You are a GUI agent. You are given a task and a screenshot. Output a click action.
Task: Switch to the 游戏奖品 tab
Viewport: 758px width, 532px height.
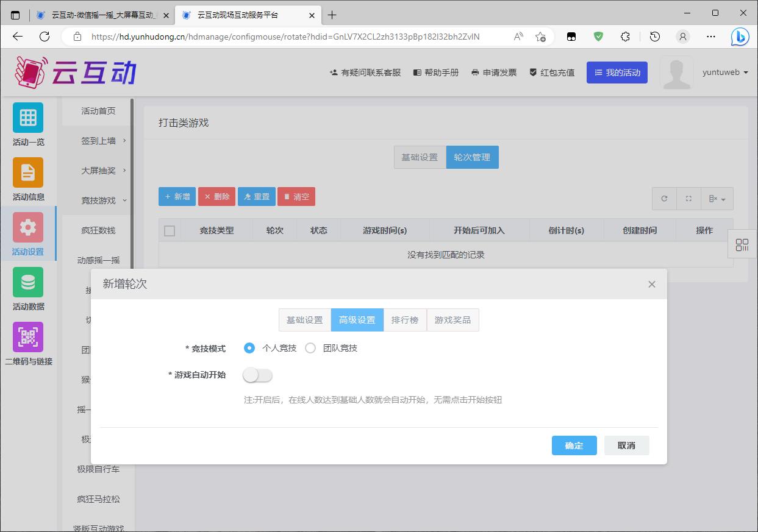(452, 320)
